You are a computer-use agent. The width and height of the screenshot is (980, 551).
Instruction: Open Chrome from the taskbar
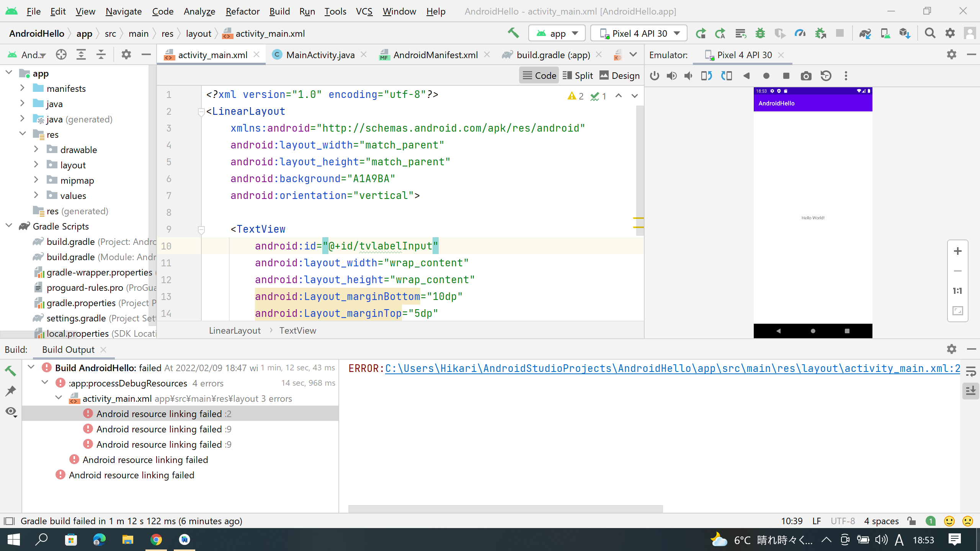[x=157, y=540]
